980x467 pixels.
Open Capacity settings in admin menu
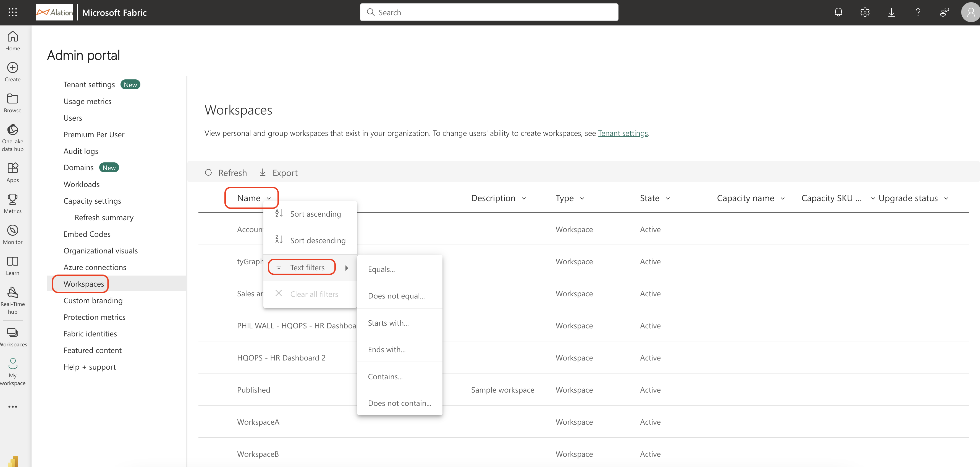coord(92,201)
